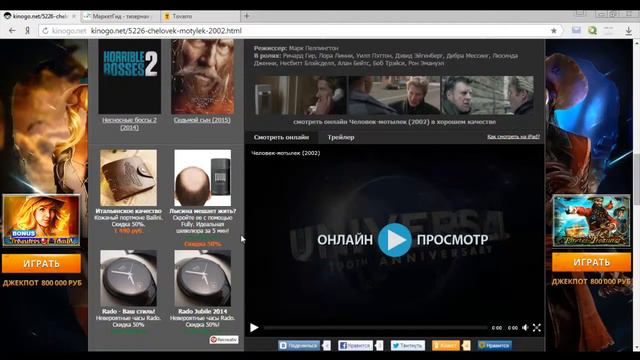The width and height of the screenshot is (640, 360).
Task: Click the Человек-мотылек (2002) player title
Action: pyautogui.click(x=286, y=153)
